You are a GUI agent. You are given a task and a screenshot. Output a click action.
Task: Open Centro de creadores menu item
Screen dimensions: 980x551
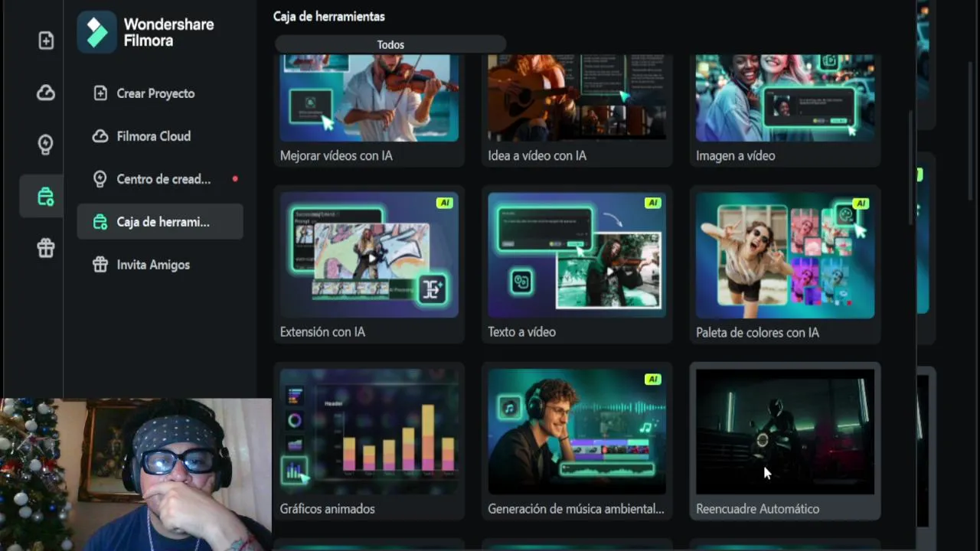[160, 179]
